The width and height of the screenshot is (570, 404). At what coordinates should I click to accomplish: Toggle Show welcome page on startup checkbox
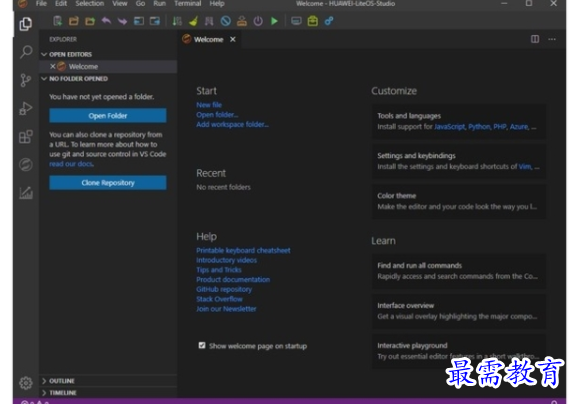click(x=202, y=345)
